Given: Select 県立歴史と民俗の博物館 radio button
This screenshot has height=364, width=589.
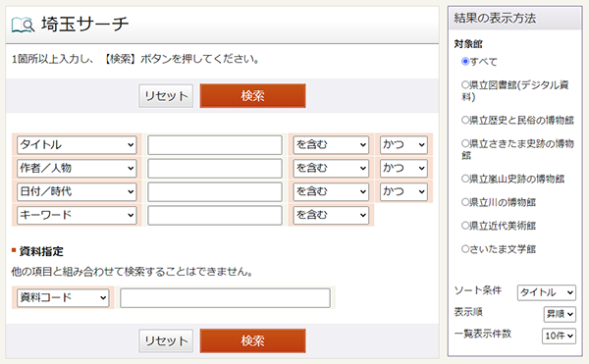Looking at the screenshot, I should coord(465,120).
